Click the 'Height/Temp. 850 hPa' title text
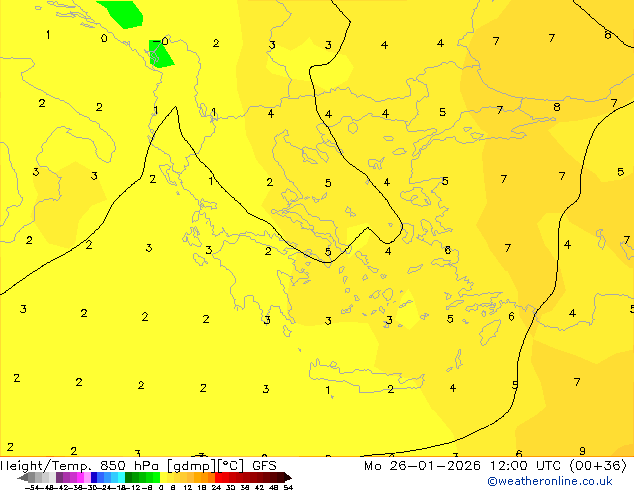Image resolution: width=634 pixels, height=490 pixels. tap(79, 466)
